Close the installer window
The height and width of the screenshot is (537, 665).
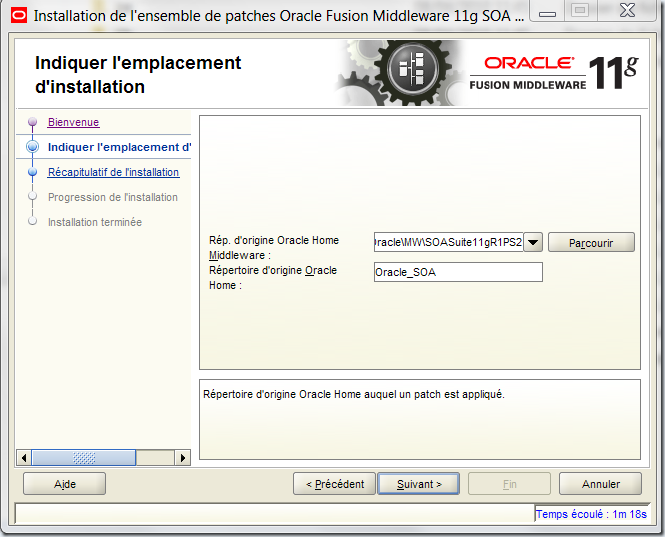(628, 11)
